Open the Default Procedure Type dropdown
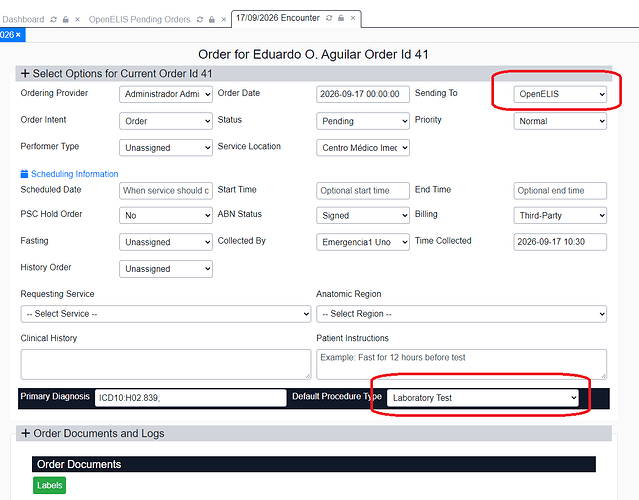This screenshot has width=639, height=500. tap(483, 398)
